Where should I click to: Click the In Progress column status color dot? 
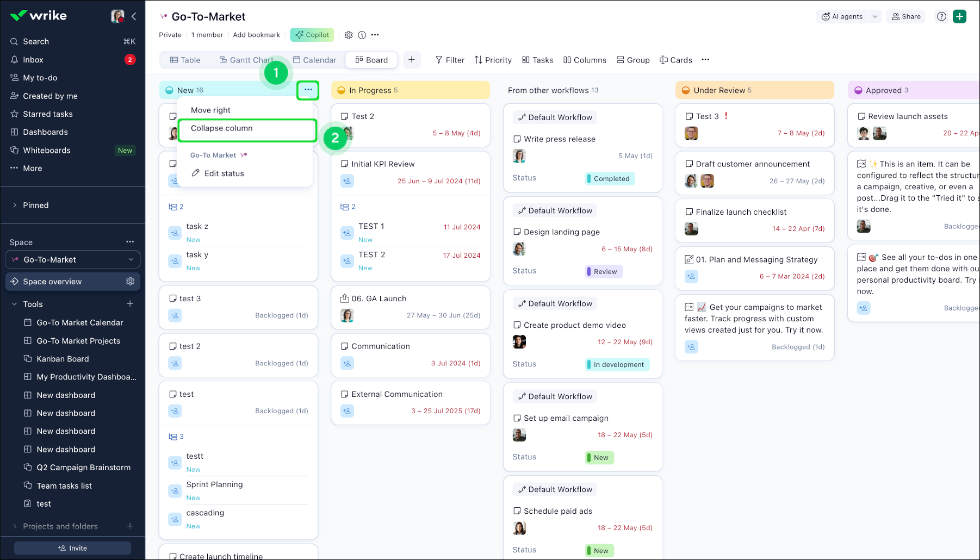(341, 90)
